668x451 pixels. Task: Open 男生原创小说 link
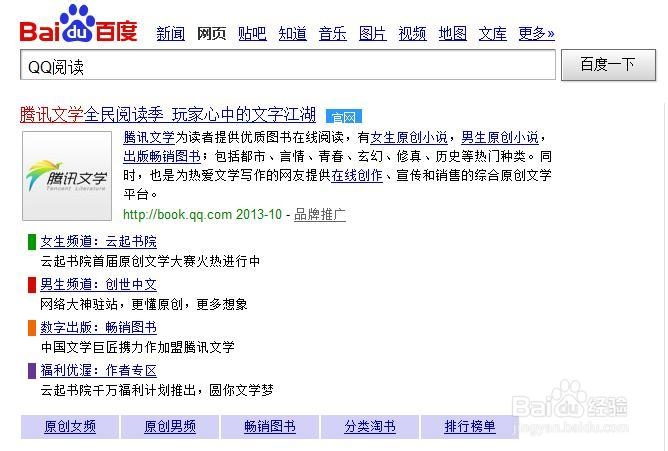pos(500,137)
